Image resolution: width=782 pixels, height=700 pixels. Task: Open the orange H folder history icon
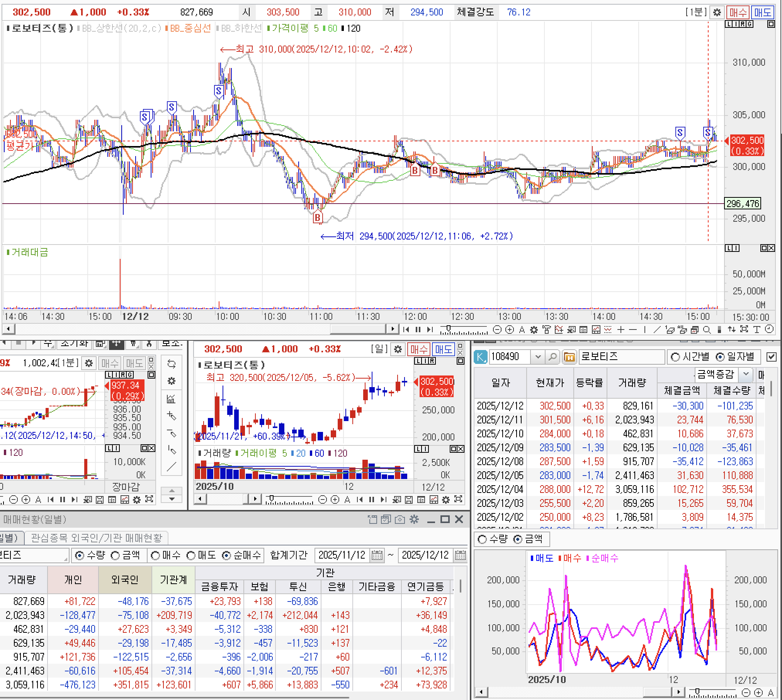[x=569, y=357]
